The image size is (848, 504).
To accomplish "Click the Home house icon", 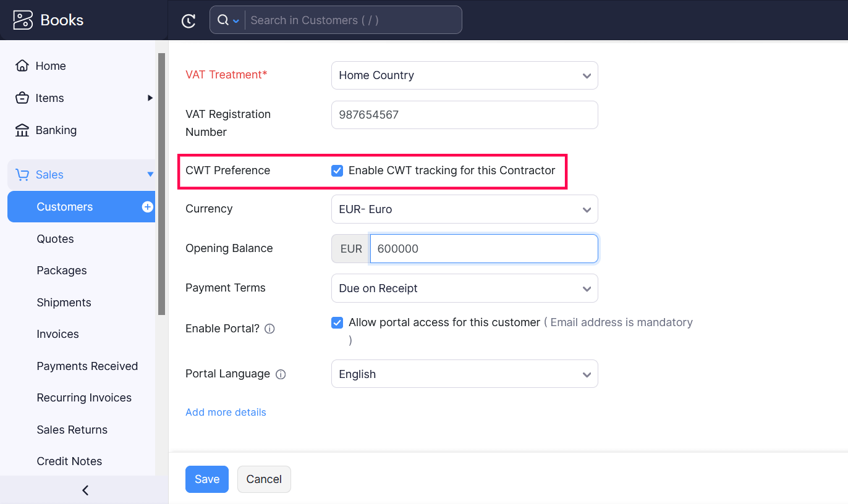I will [x=22, y=66].
